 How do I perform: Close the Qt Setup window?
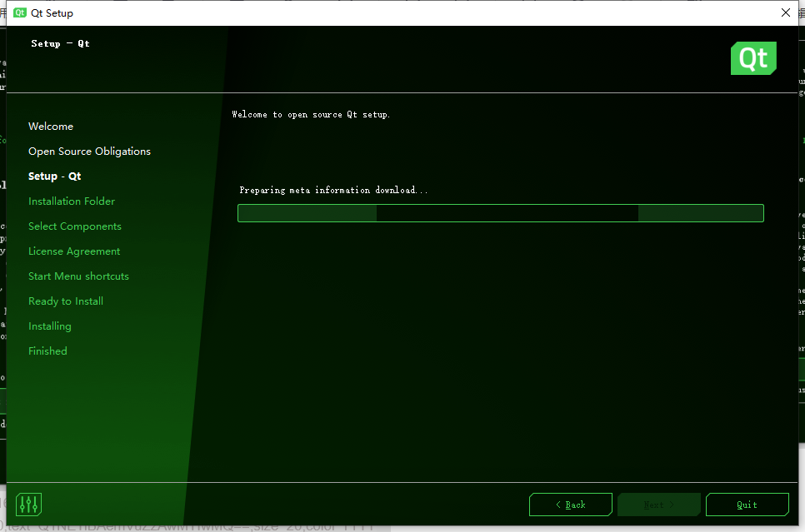click(x=786, y=12)
